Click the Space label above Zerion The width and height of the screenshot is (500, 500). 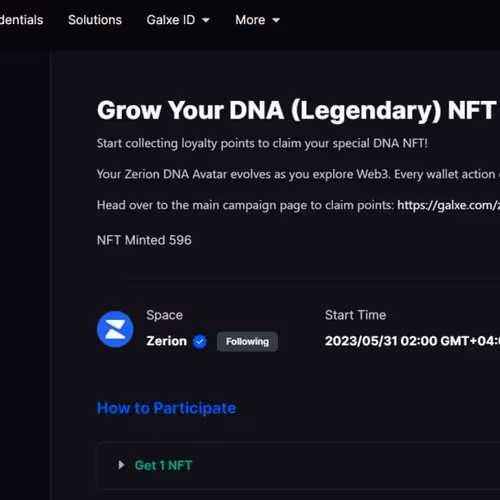pos(164,315)
